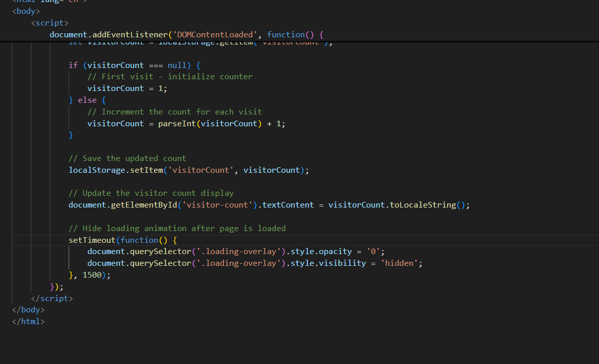
Task: Click the 'toLocaleString' method call
Action: point(423,205)
